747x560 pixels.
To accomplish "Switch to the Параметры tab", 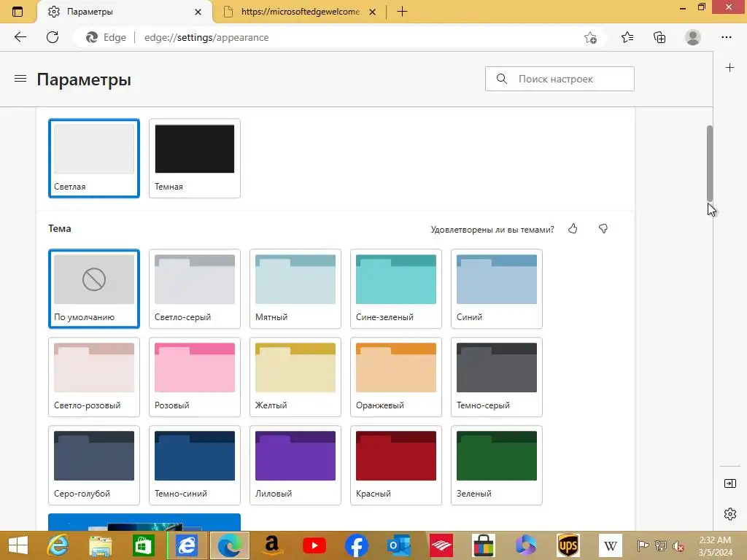I will [x=125, y=12].
